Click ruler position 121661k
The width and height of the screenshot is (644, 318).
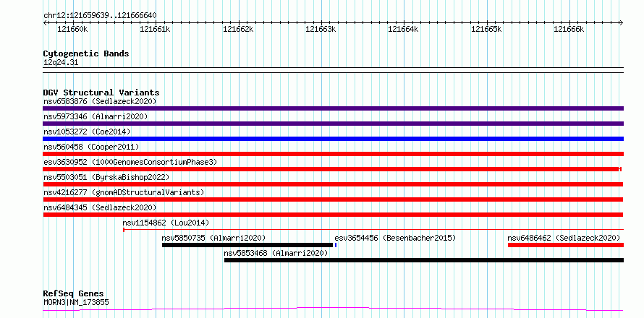coord(156,29)
